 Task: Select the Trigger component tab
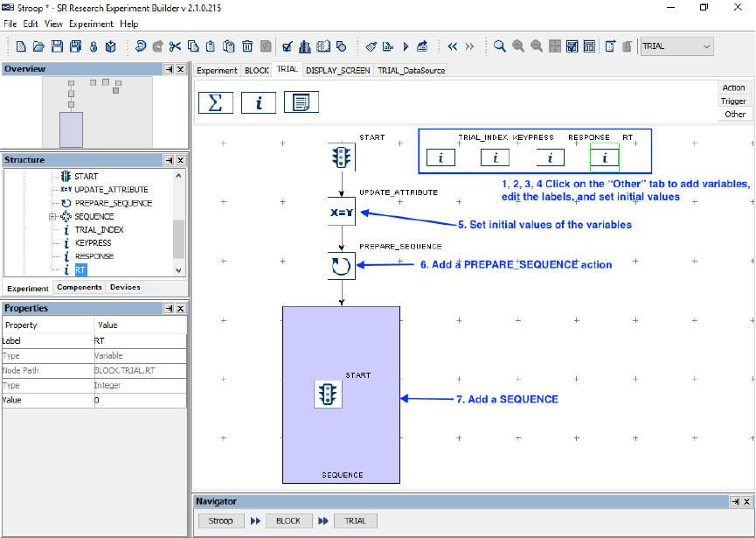click(x=734, y=101)
